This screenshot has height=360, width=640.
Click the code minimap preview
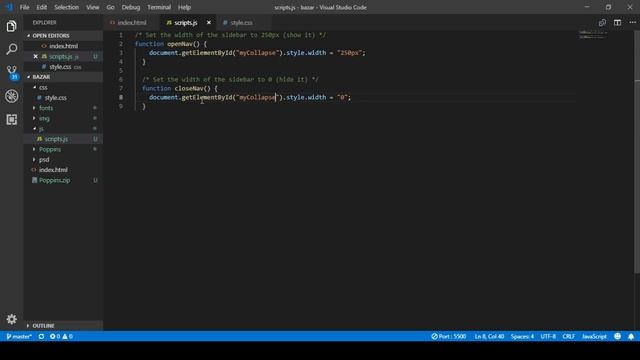[593, 34]
